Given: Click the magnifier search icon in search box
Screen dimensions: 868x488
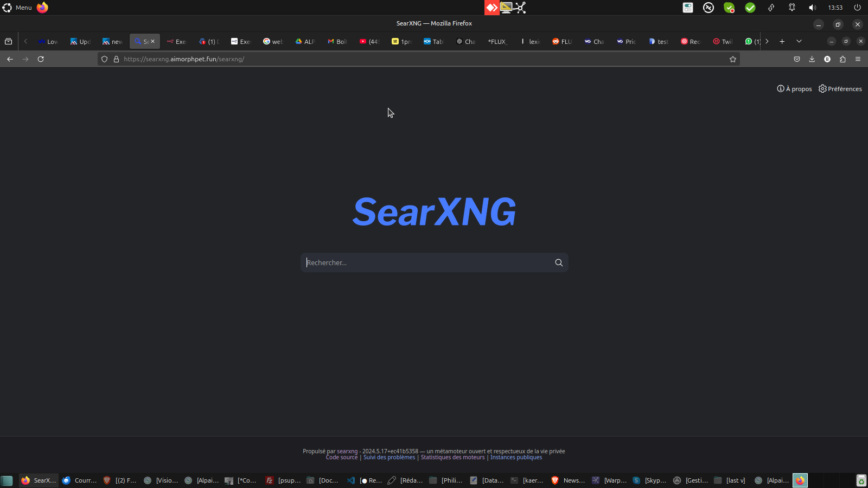Looking at the screenshot, I should point(559,262).
